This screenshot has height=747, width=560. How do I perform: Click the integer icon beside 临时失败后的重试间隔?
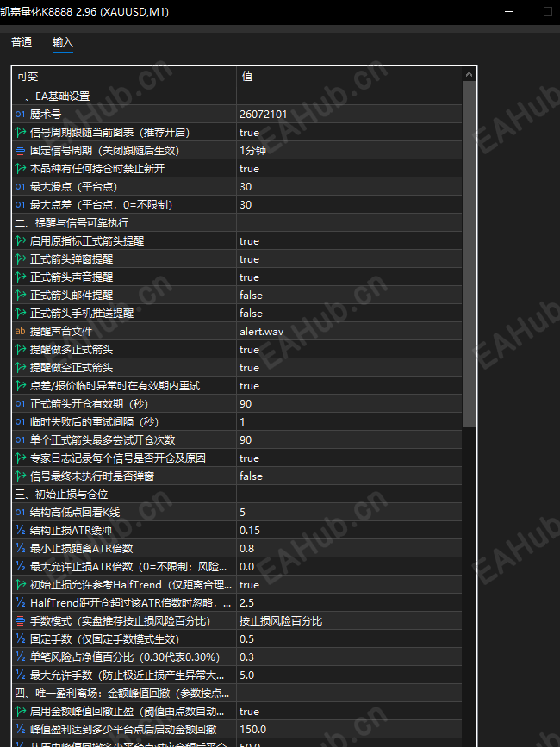pos(20,422)
